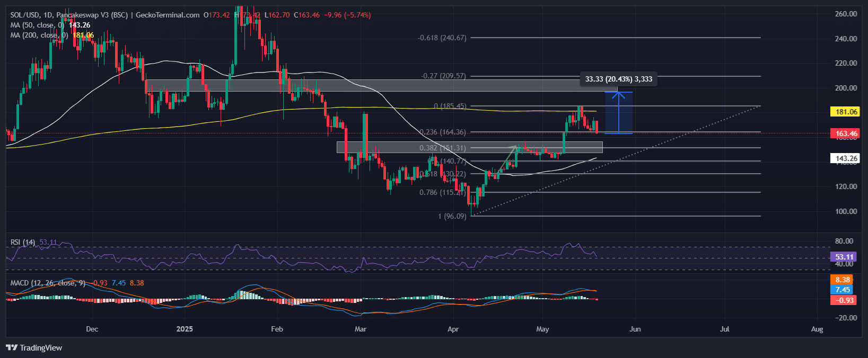The width and height of the screenshot is (868, 358).
Task: Click the Jul label on time axis
Action: point(724,329)
